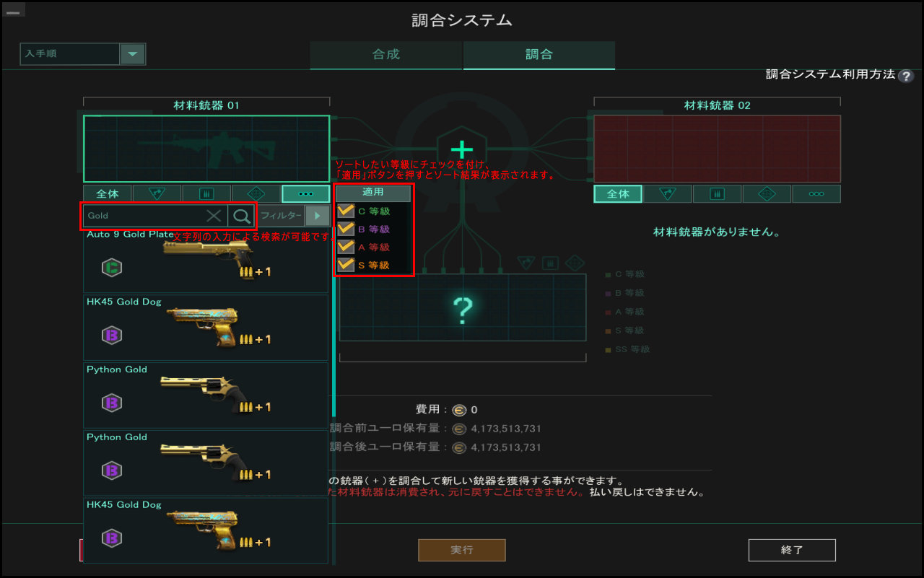
Task: Select three-dots filter under 材料銃器 02
Action: pos(816,194)
